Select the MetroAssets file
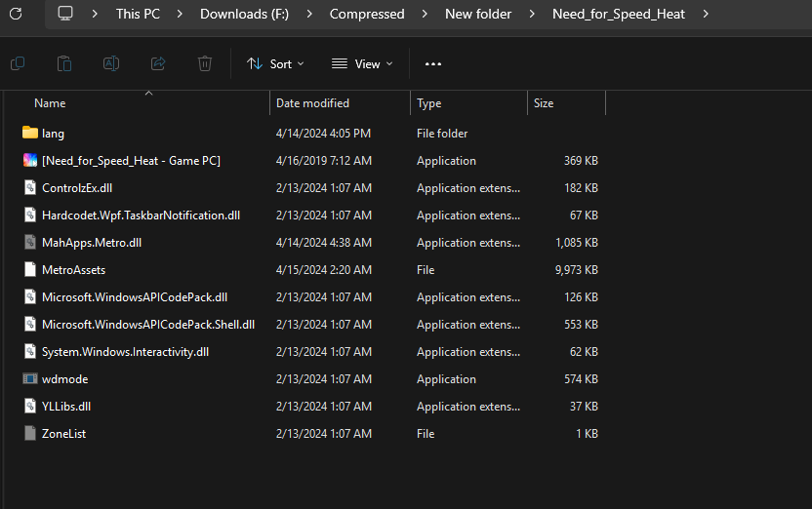812x509 pixels. [73, 270]
